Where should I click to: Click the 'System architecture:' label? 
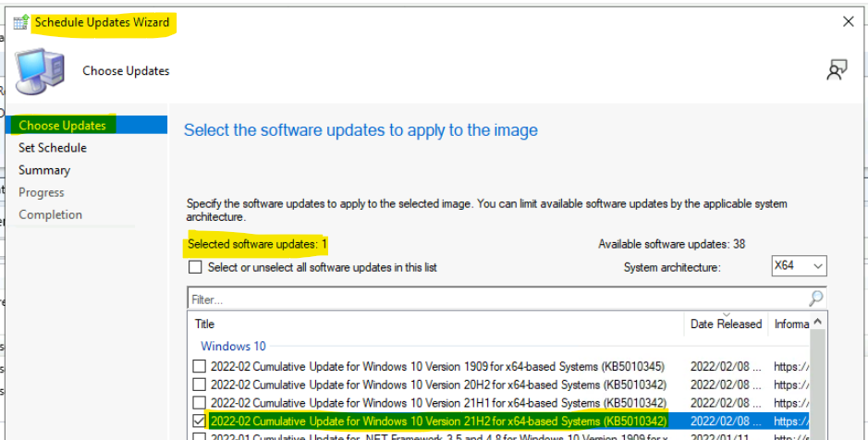pyautogui.click(x=672, y=267)
